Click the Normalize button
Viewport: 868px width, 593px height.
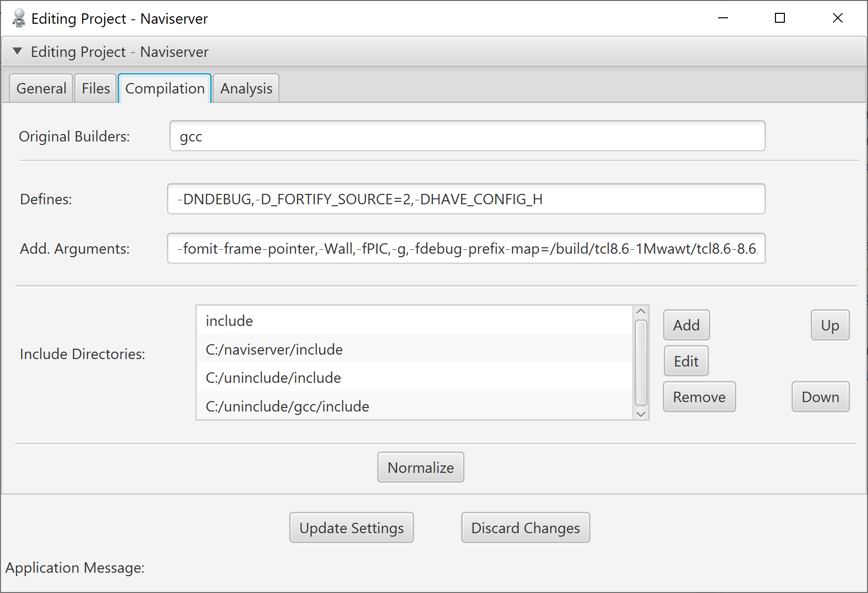420,467
